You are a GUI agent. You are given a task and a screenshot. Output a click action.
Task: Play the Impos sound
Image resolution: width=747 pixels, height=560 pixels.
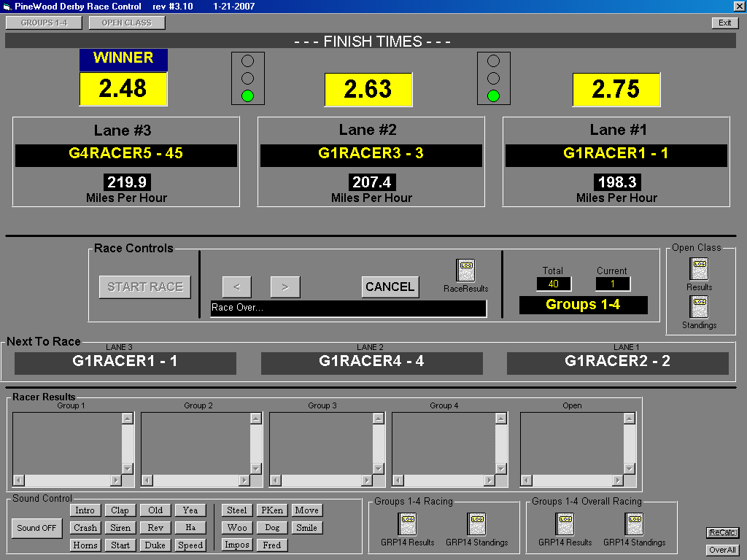pyautogui.click(x=237, y=545)
